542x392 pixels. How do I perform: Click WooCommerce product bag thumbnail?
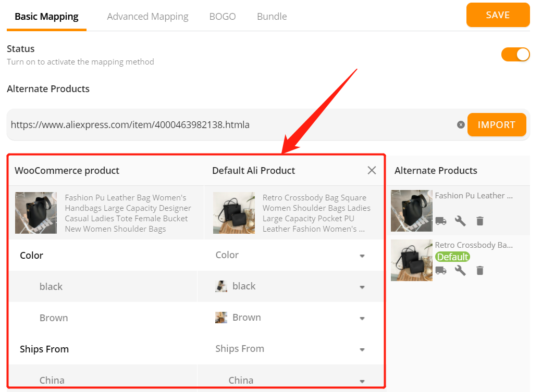(36, 213)
